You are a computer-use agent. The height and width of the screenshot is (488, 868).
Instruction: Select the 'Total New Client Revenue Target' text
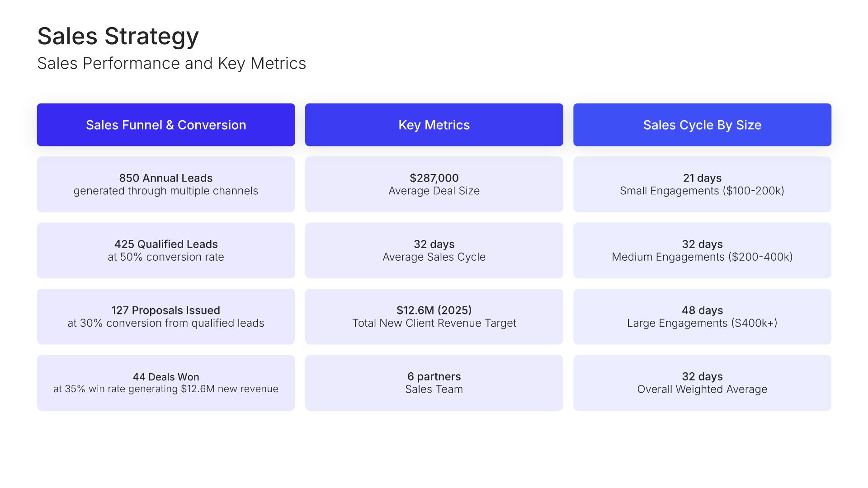[x=434, y=323]
